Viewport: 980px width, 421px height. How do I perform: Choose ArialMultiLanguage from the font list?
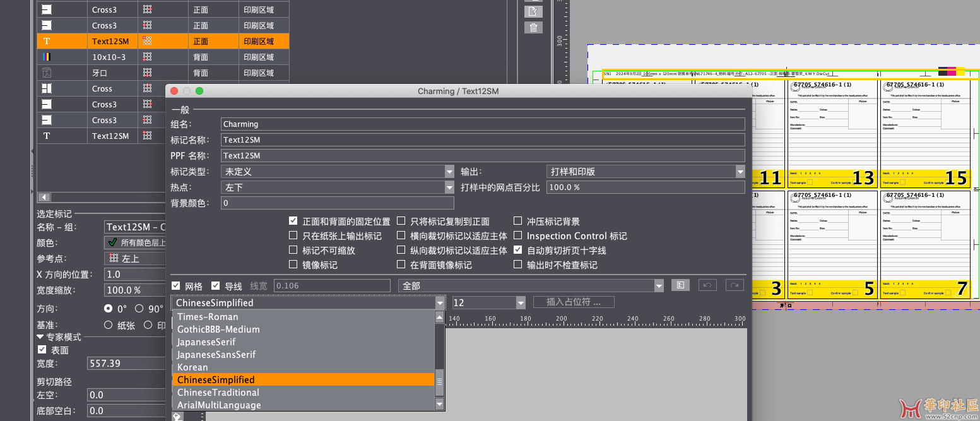304,405
